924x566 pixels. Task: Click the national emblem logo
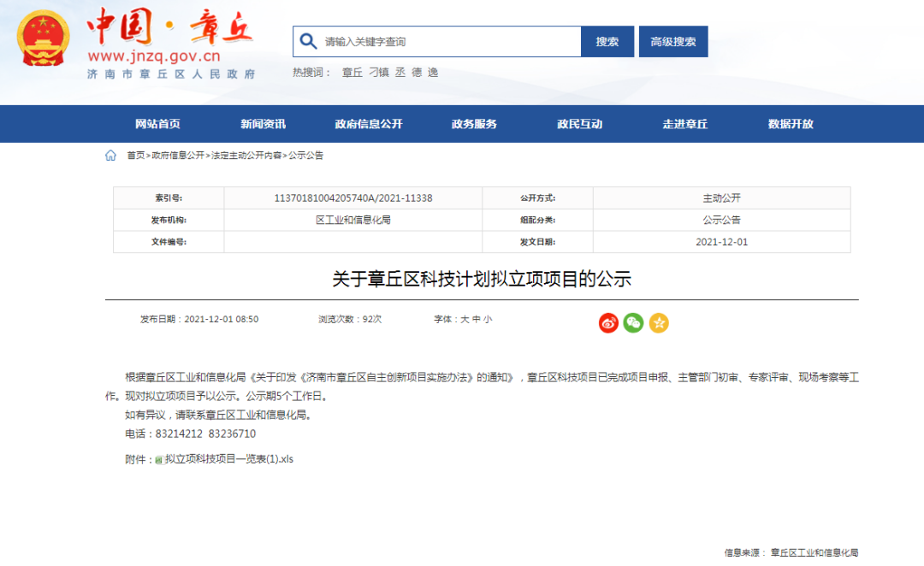tap(44, 40)
